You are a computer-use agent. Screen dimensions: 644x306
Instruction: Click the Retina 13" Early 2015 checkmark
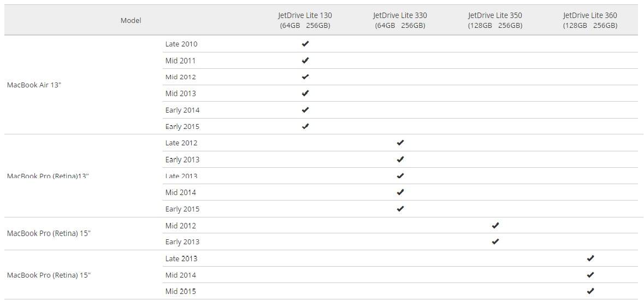click(400, 209)
